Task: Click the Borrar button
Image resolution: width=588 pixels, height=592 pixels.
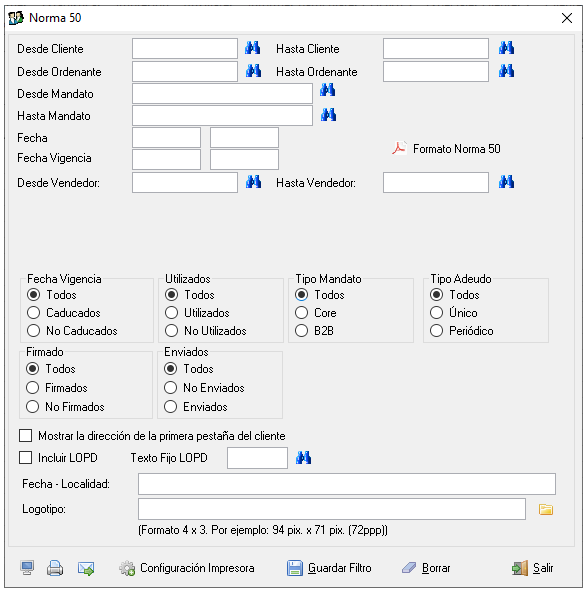Action: tap(426, 568)
